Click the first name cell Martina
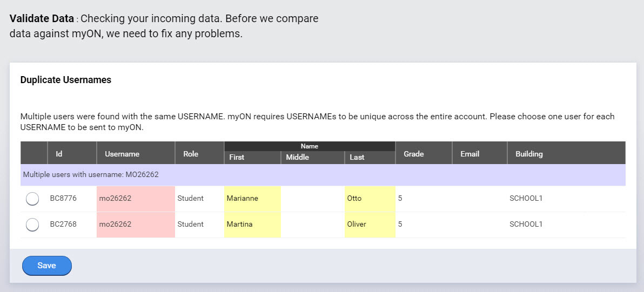The image size is (644, 292). point(253,225)
